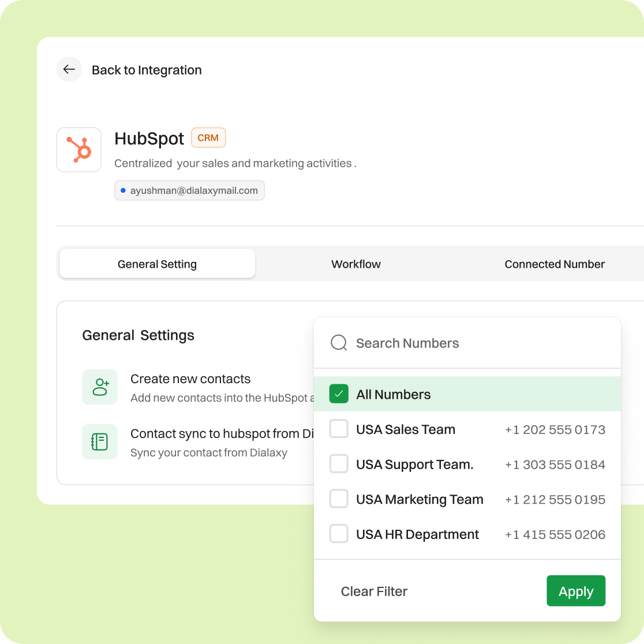
Task: Click the back arrow icon
Action: click(69, 70)
